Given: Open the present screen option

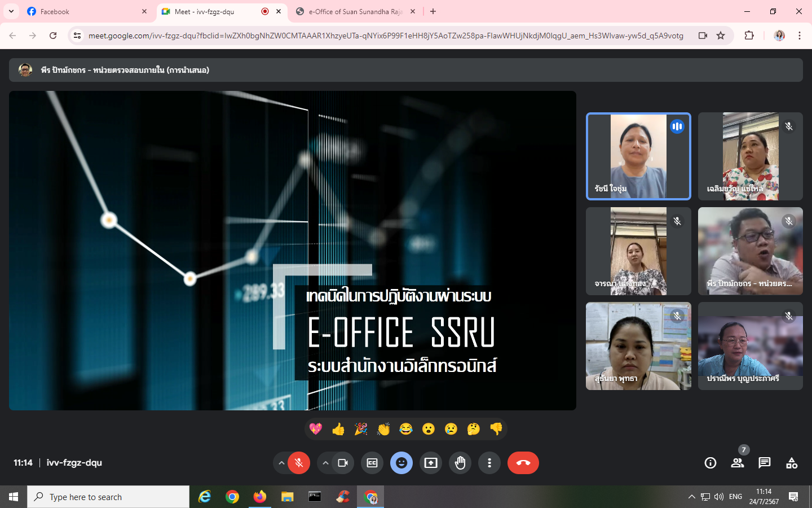Looking at the screenshot, I should (x=431, y=463).
